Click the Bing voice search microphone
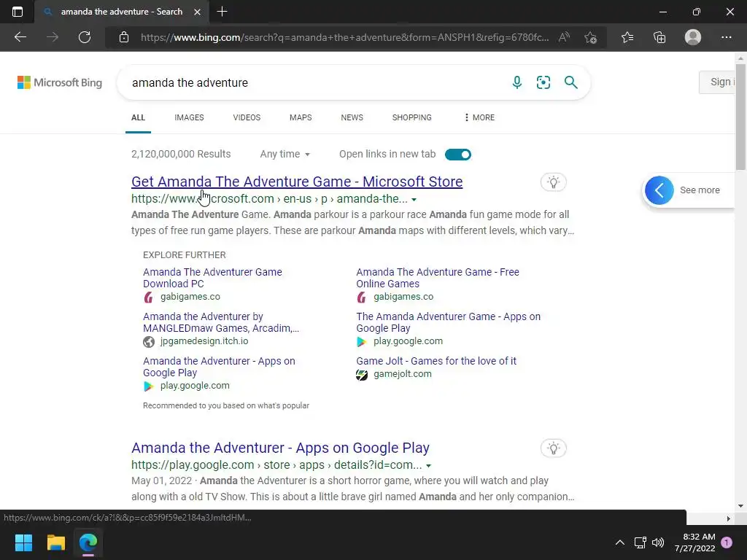The height and width of the screenshot is (560, 747). pyautogui.click(x=517, y=82)
